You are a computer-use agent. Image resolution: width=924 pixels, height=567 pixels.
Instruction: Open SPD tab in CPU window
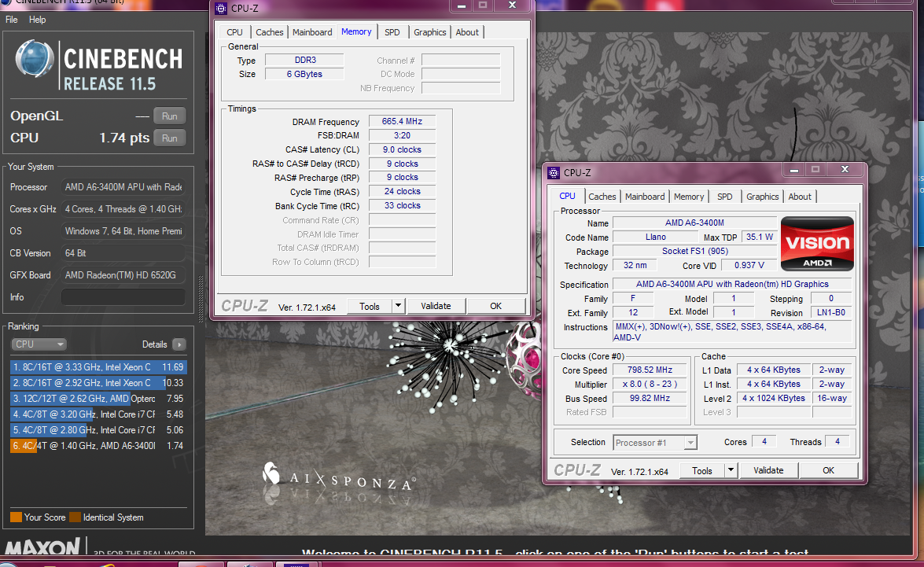pyautogui.click(x=725, y=197)
